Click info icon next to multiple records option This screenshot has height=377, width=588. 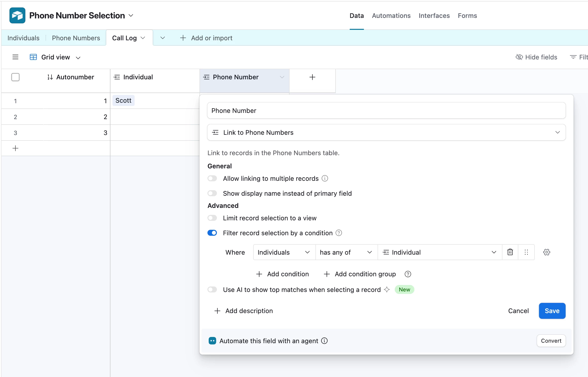click(x=325, y=179)
